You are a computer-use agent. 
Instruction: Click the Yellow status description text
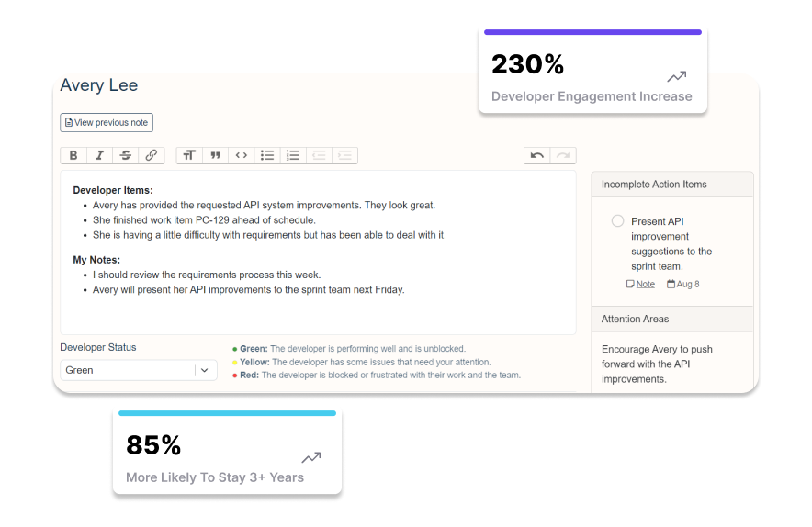[x=365, y=362]
